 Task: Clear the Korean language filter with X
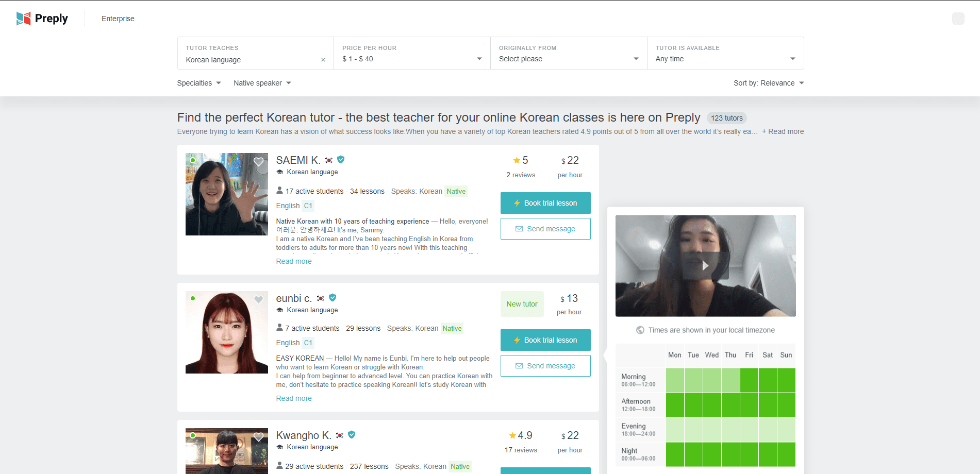click(x=323, y=60)
